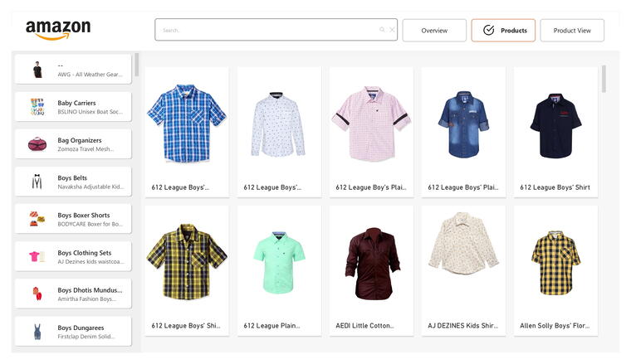Click the search magnifier icon
This screenshot has height=364, width=631.
coord(383,30)
